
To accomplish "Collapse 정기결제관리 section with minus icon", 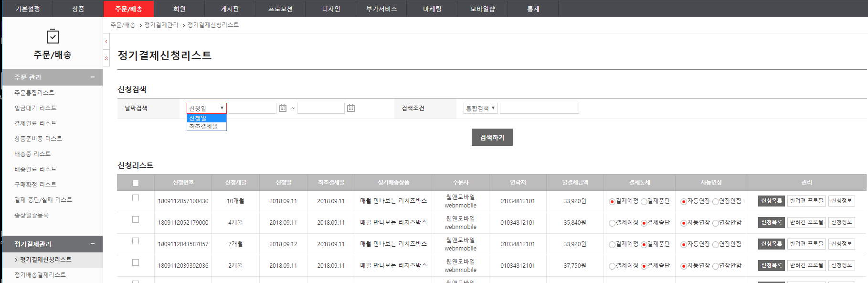I will click(x=93, y=244).
